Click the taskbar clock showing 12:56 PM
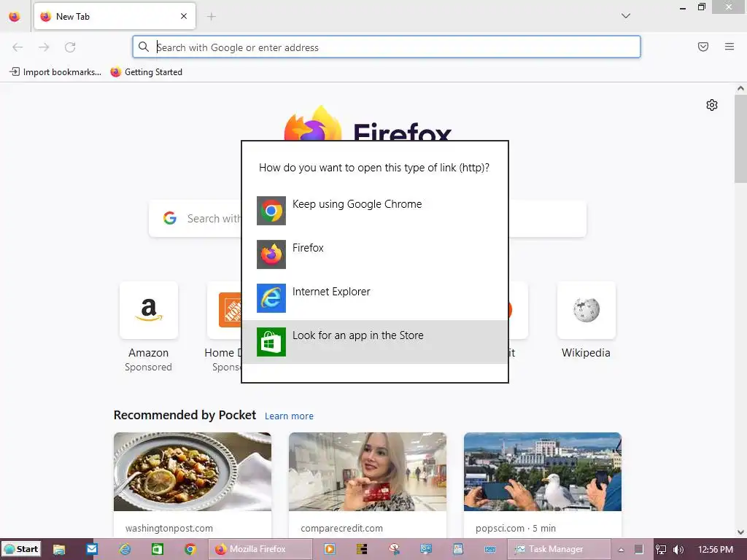 (715, 550)
